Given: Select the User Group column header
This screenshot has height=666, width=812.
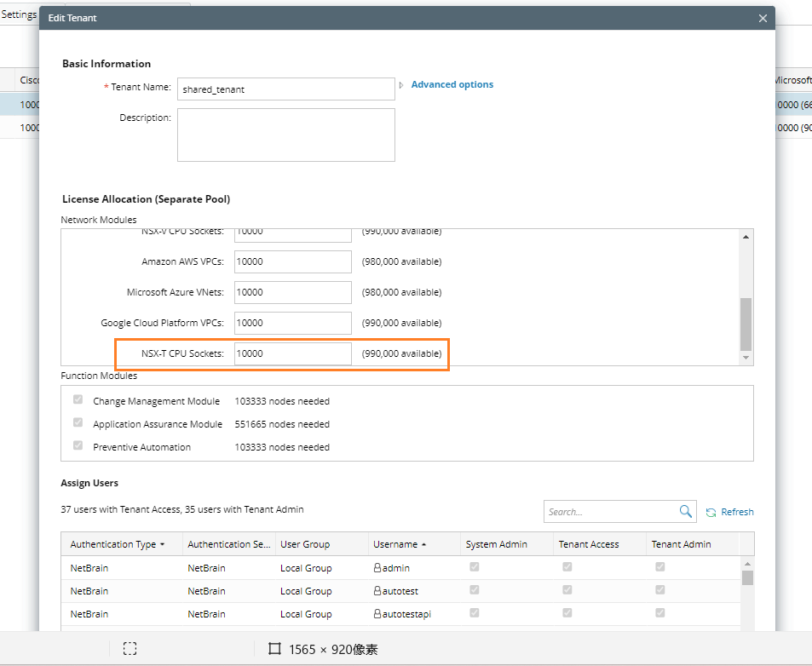Looking at the screenshot, I should 305,543.
